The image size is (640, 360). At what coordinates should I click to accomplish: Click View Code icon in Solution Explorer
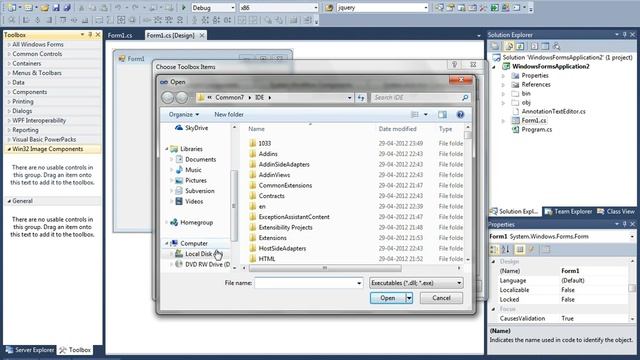pyautogui.click(x=534, y=46)
